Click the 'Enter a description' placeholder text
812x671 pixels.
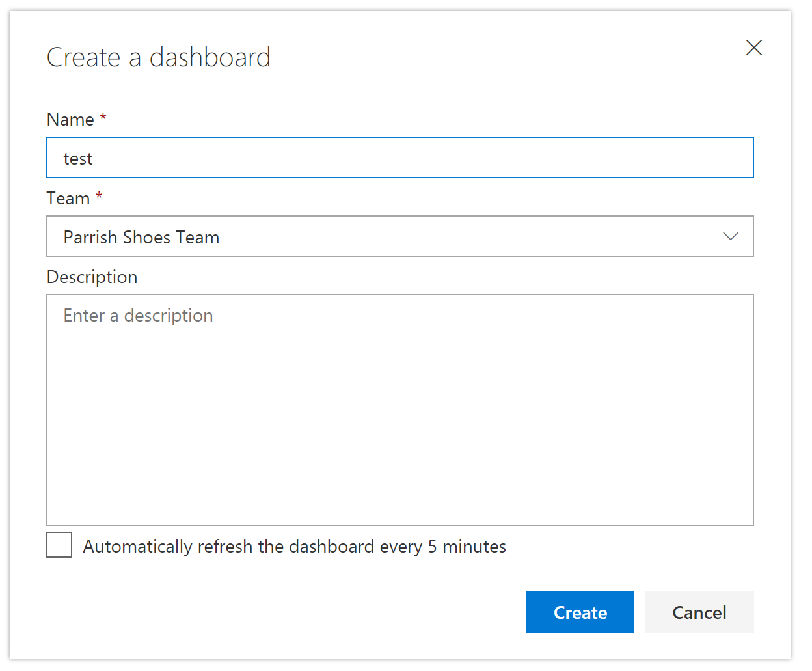pos(138,316)
